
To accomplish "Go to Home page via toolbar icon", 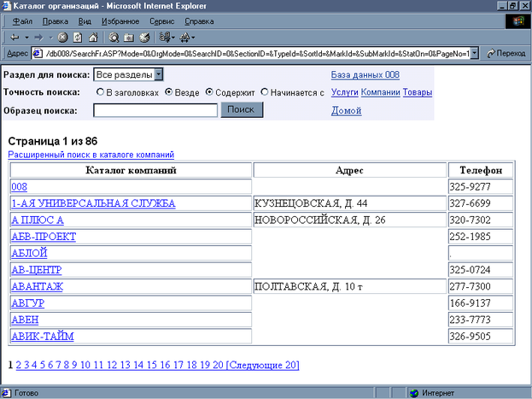I will point(92,38).
